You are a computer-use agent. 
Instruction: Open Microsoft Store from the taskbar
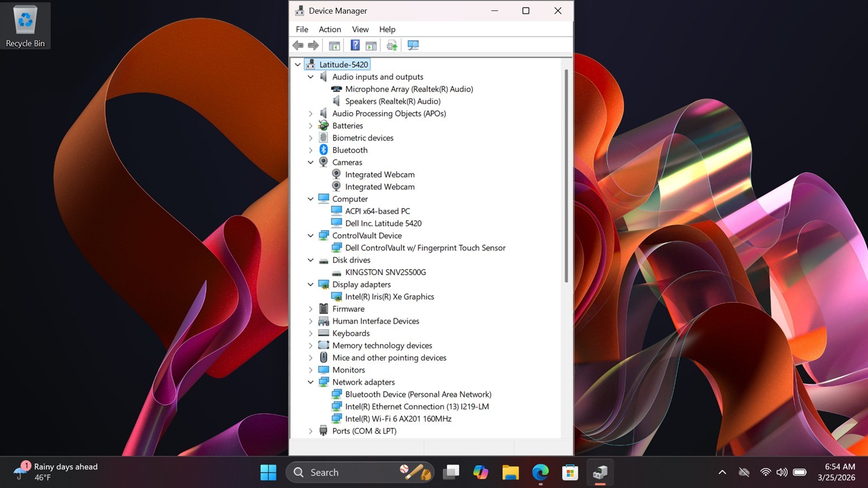pos(570,472)
